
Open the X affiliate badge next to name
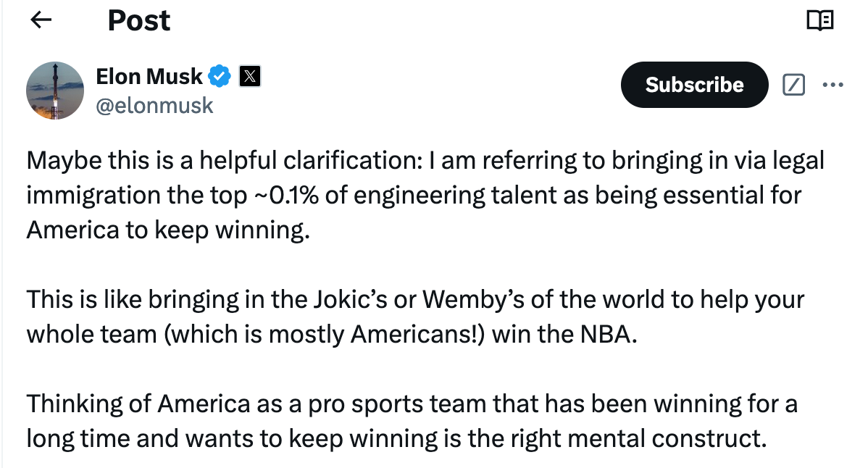click(x=250, y=76)
